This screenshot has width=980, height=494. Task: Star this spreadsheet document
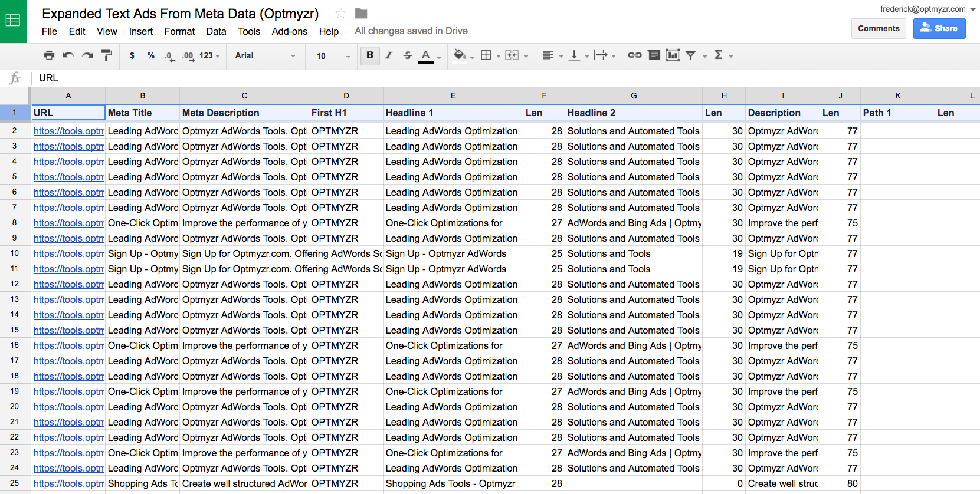(340, 14)
